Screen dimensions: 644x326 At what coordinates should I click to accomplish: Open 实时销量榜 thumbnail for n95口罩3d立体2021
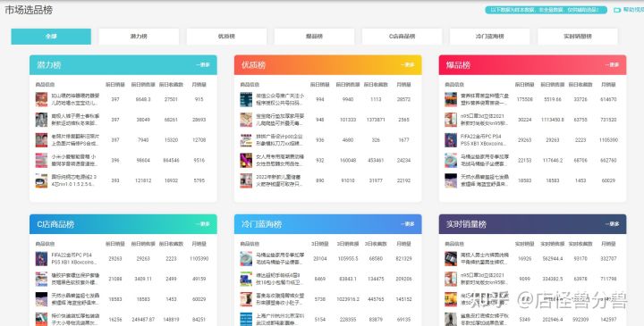[x=451, y=279]
